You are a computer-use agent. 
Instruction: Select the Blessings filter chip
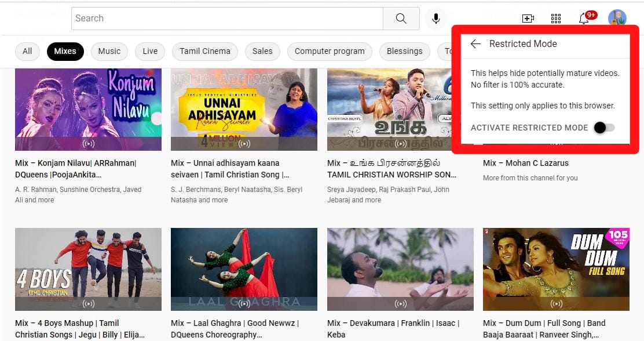(405, 52)
